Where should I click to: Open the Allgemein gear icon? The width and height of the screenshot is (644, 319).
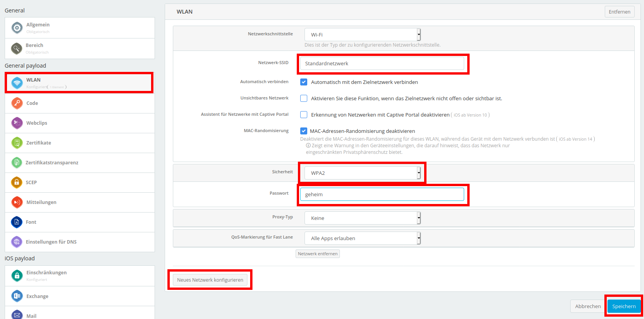(x=17, y=28)
